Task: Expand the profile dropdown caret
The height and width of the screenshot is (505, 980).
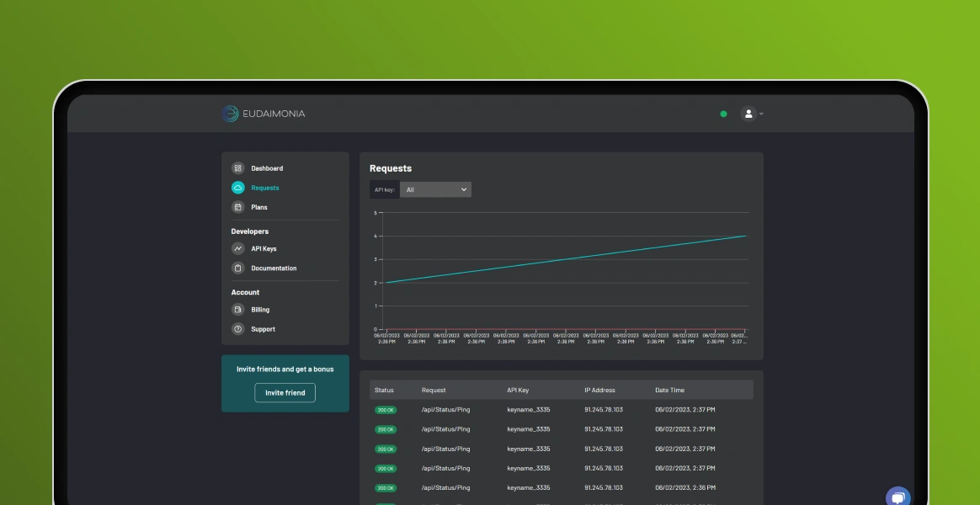Action: [761, 114]
